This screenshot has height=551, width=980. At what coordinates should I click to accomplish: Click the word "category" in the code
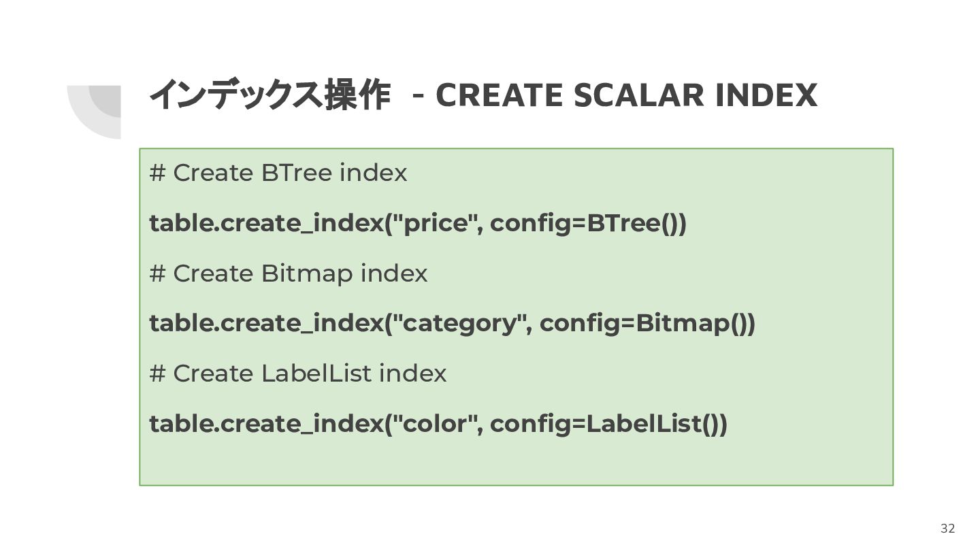click(459, 323)
